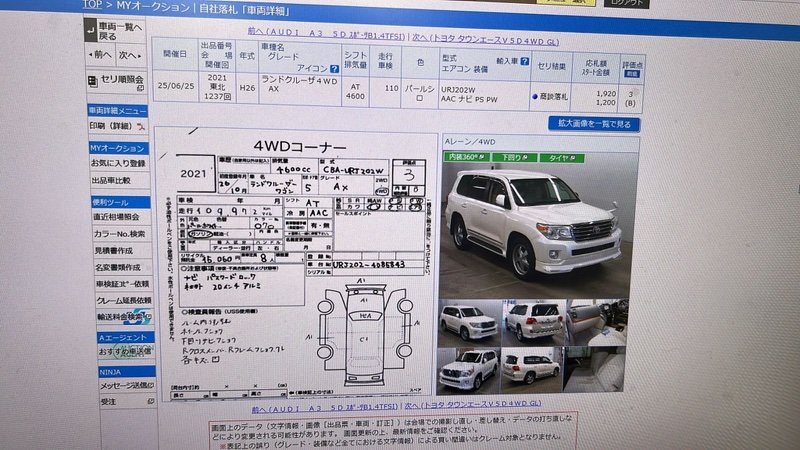Open top link 前へ (AUDI A3)
This screenshot has height=450, width=800.
point(326,33)
